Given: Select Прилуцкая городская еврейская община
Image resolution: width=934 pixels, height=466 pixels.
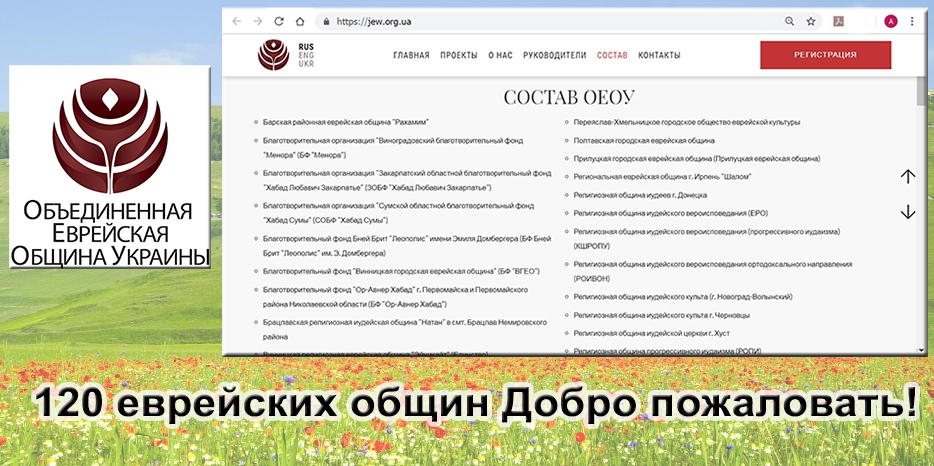Looking at the screenshot, I should point(697,159).
